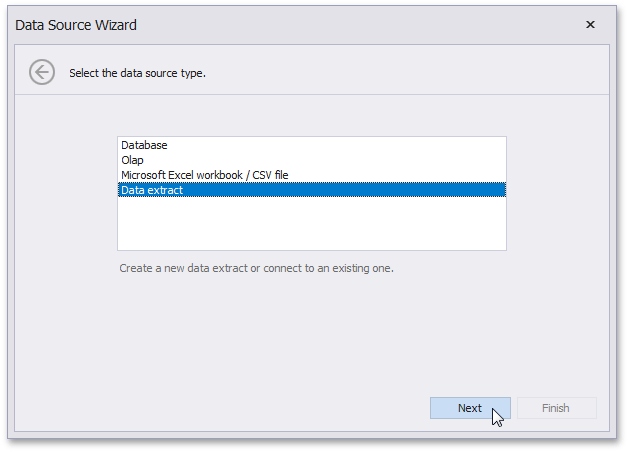Screen dimensions: 630x454
Task: Click the back arrow icon
Action: click(42, 72)
